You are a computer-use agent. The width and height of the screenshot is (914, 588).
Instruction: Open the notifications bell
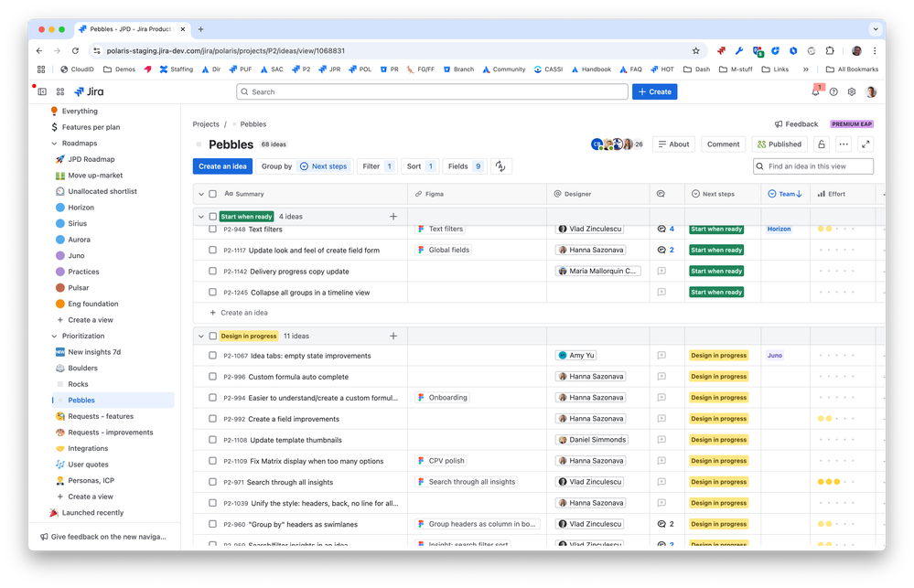[x=815, y=91]
